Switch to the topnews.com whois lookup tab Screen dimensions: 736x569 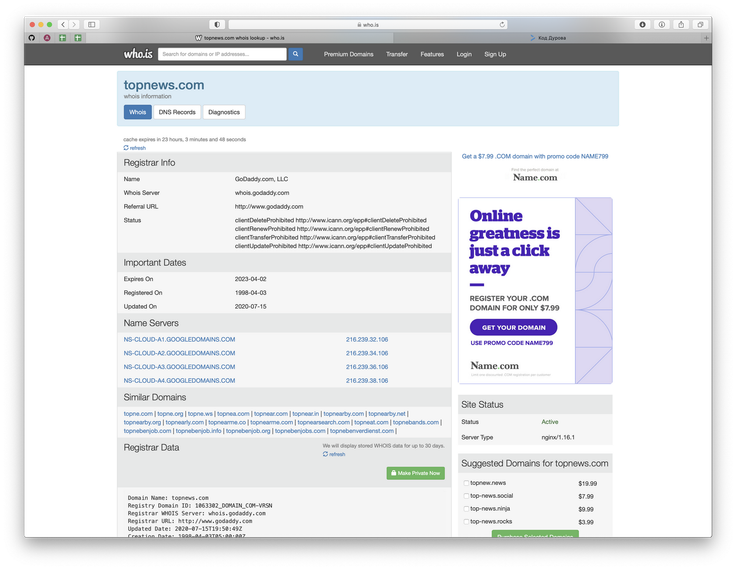(x=239, y=38)
